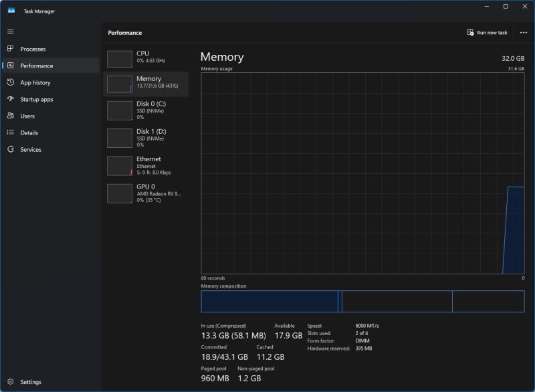Click the 32.0 GB total memory value

(513, 58)
